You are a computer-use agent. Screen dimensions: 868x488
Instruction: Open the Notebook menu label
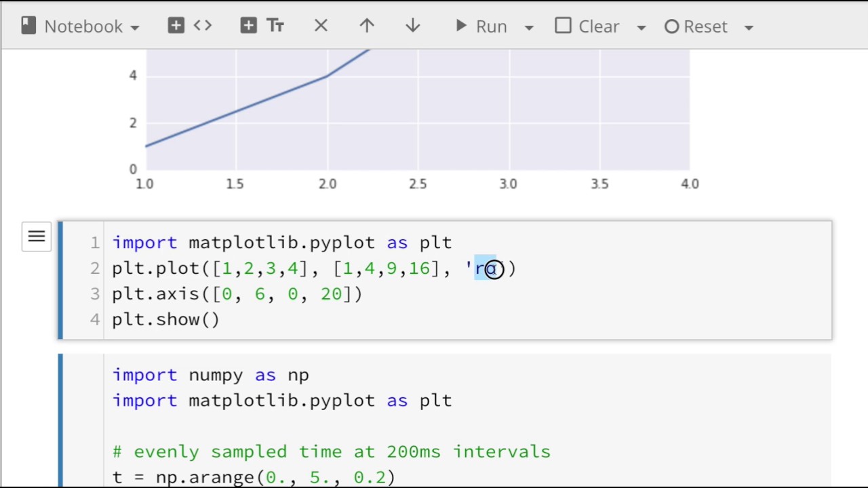(x=83, y=26)
